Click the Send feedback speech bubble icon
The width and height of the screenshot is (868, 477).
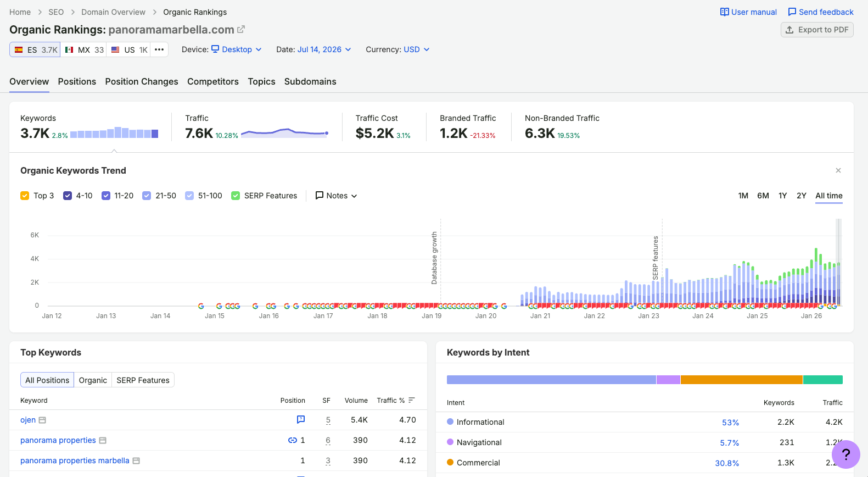[x=792, y=12]
